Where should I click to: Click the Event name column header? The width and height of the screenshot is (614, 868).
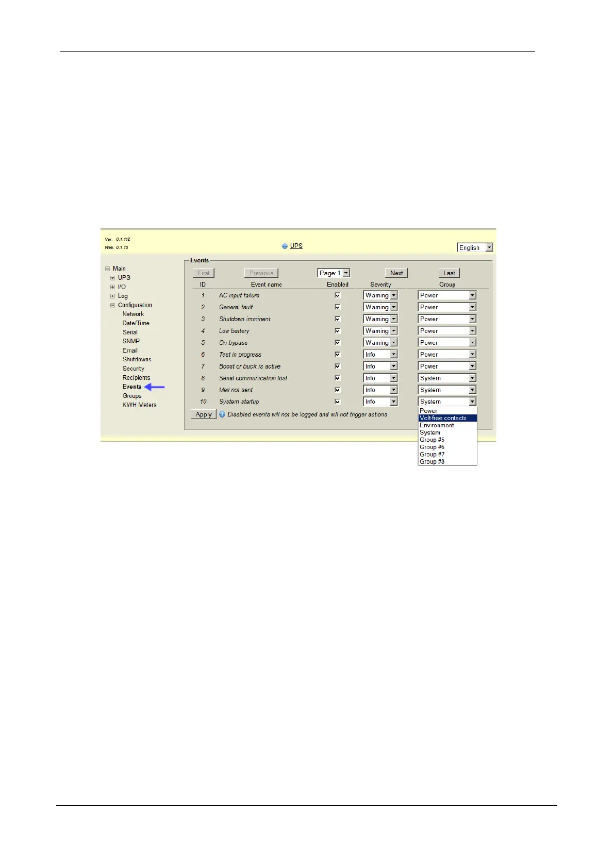[266, 285]
